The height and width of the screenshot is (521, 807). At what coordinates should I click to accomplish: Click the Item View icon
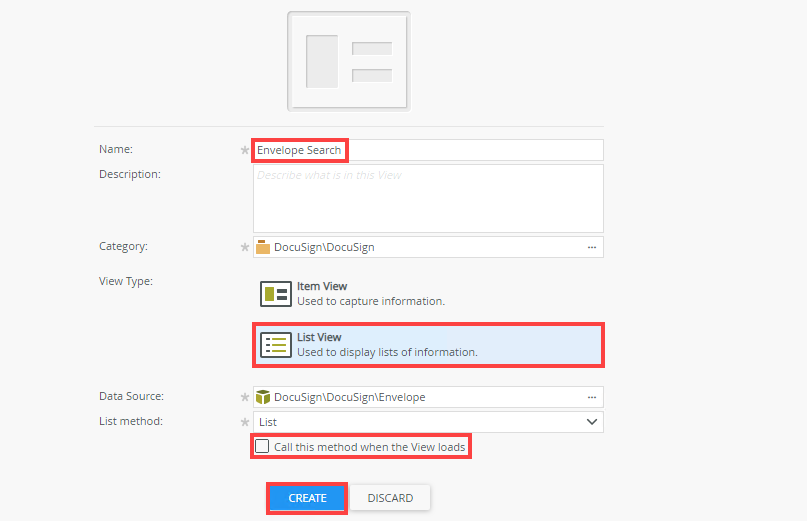pos(275,293)
